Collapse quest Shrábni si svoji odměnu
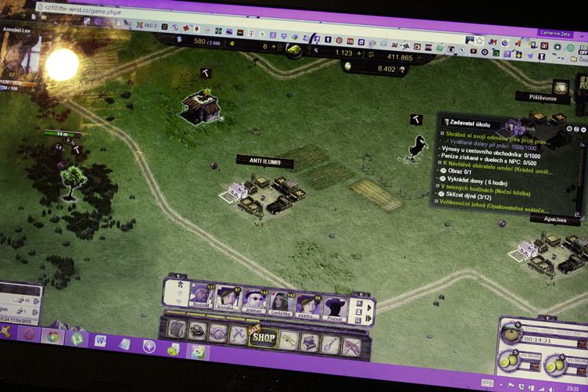 coord(442,133)
